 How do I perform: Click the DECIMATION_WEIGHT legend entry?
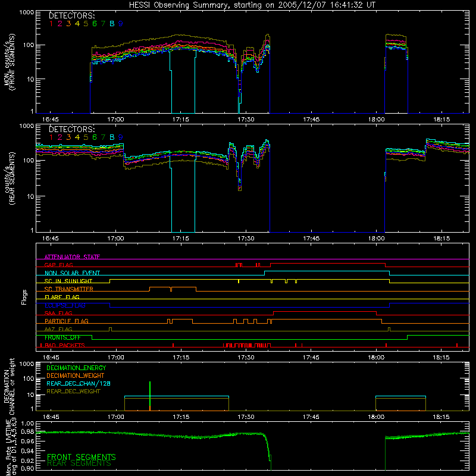tap(76, 375)
